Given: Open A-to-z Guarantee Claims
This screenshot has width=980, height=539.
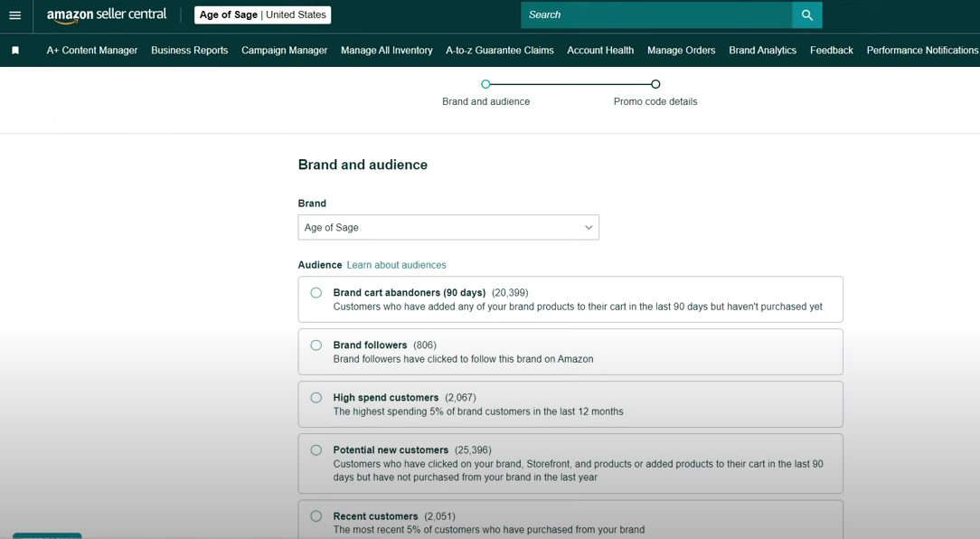Looking at the screenshot, I should click(499, 50).
